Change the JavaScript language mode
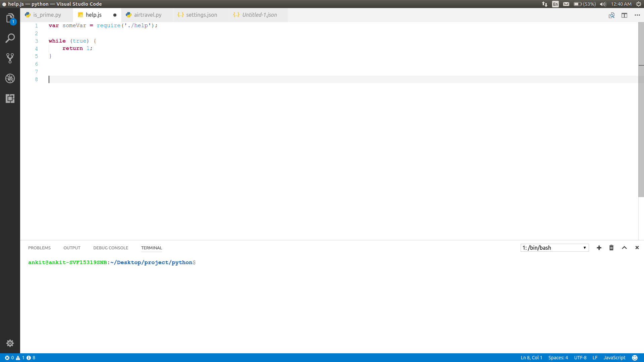This screenshot has width=644, height=362. [x=614, y=358]
